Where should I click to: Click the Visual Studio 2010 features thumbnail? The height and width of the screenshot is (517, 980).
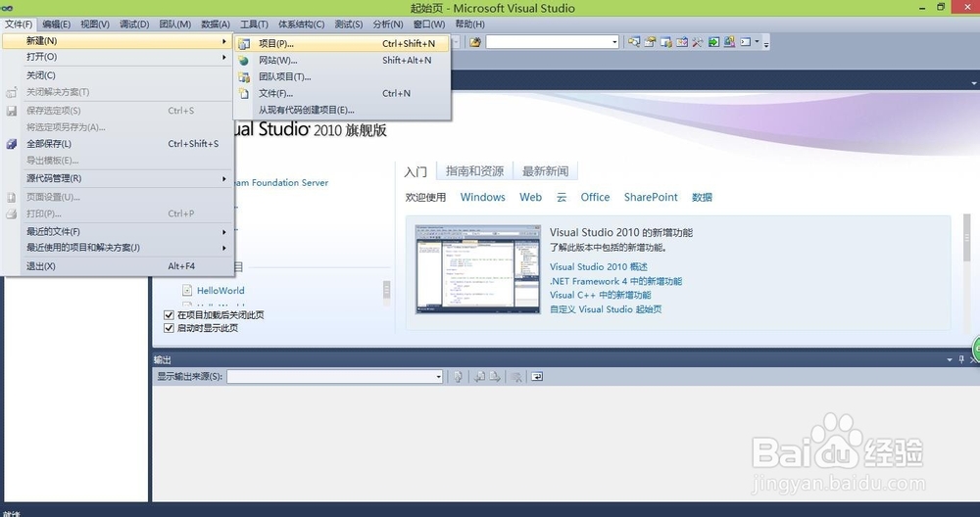[478, 269]
